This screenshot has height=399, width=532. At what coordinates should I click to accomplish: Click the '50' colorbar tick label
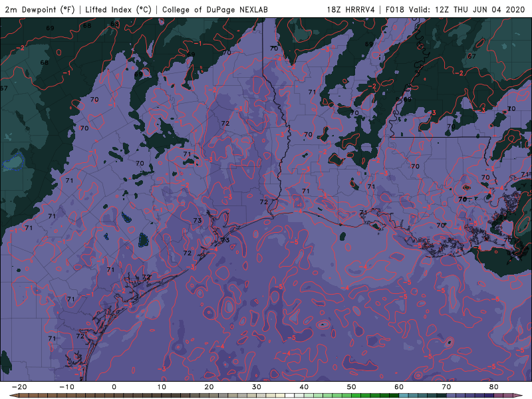352,387
